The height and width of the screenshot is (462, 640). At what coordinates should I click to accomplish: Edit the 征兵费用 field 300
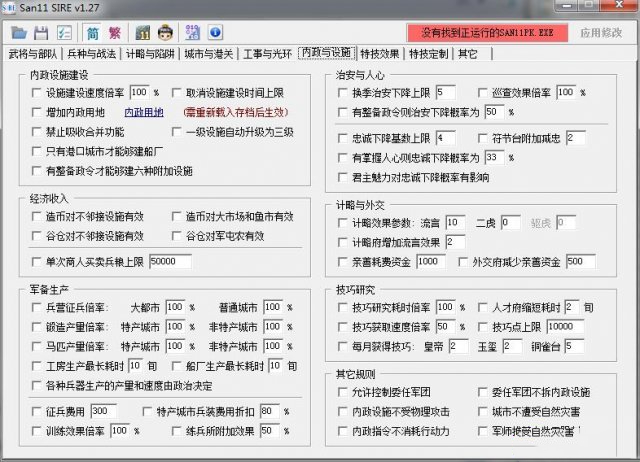[104, 411]
